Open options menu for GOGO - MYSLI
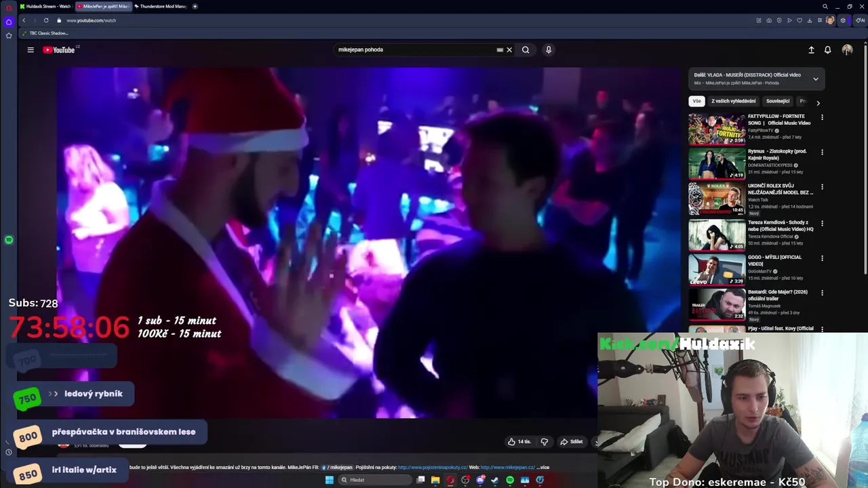868x488 pixels. pos(822,258)
